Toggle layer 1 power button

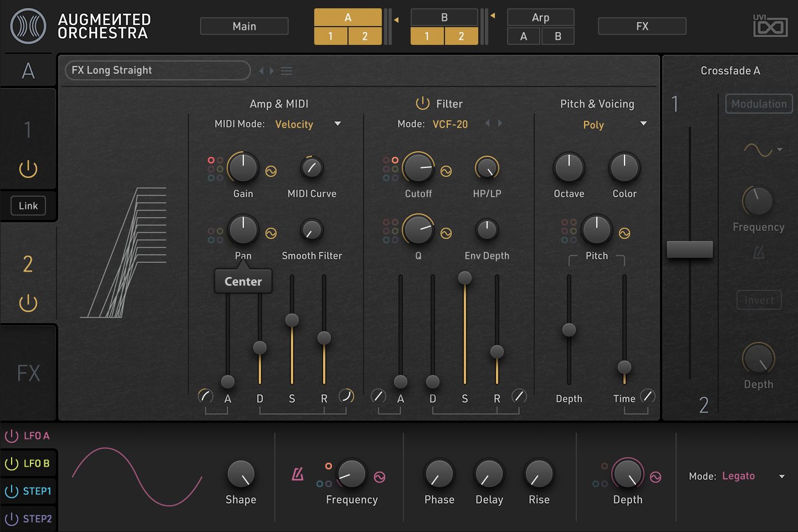[x=28, y=168]
